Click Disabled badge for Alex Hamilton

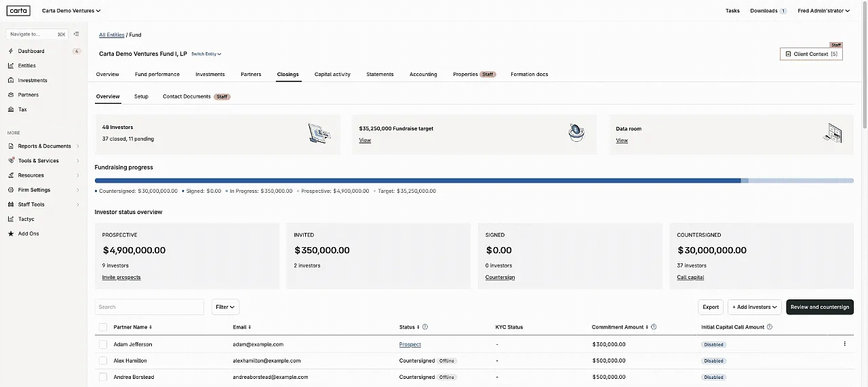coord(714,361)
